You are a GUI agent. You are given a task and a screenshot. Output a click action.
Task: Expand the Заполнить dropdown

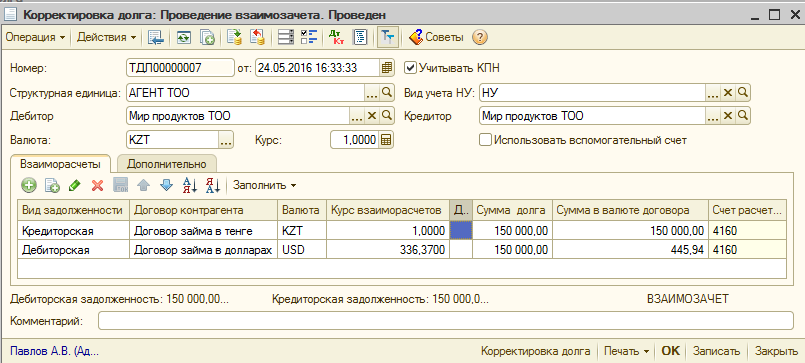pos(264,185)
